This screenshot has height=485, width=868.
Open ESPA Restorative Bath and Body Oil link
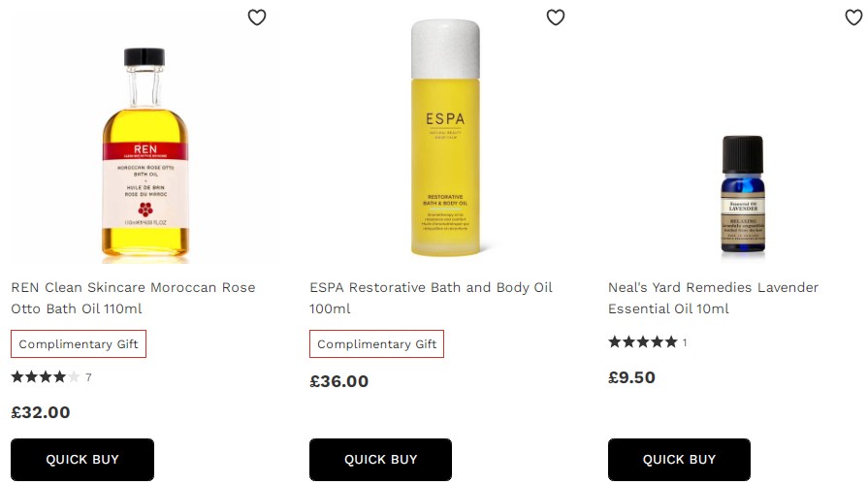[x=431, y=298]
